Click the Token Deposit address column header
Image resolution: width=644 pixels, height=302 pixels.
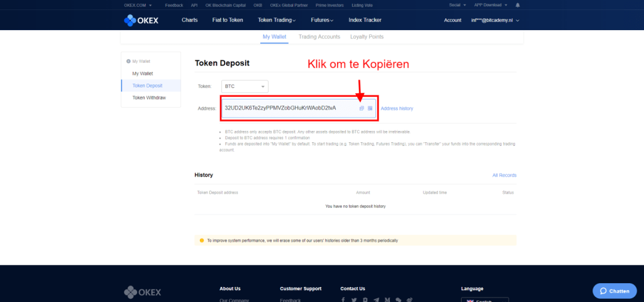(218, 193)
